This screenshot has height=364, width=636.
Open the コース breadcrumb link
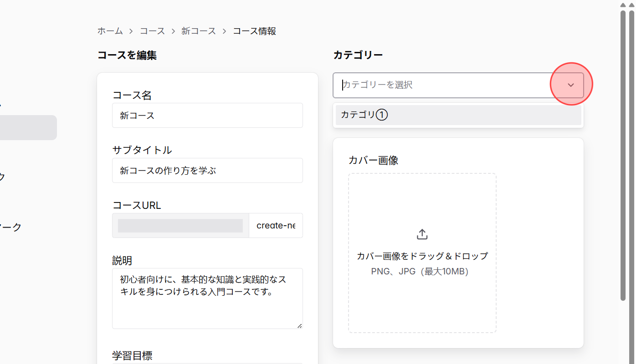pyautogui.click(x=152, y=31)
